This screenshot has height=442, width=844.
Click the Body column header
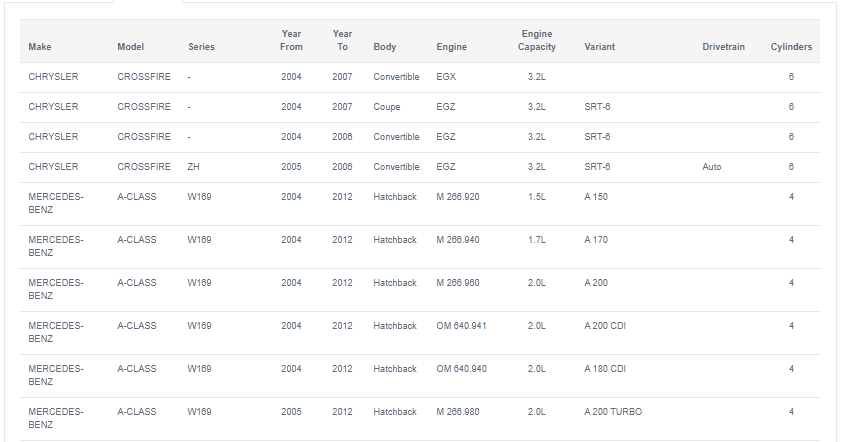385,47
